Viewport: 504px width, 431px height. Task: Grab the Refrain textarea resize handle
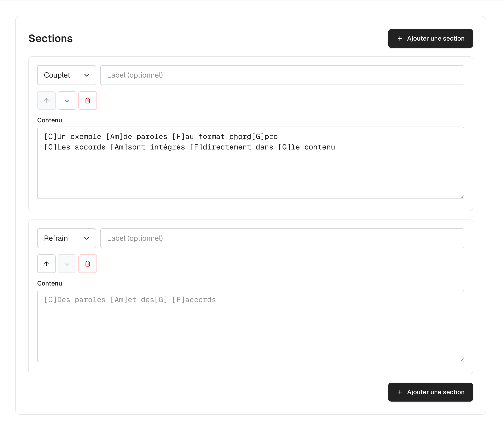point(462,360)
